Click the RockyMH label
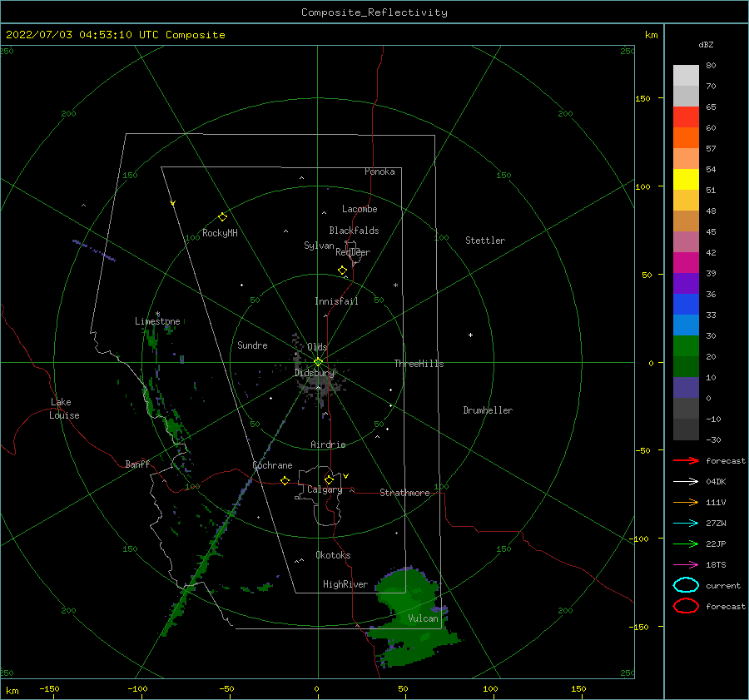Viewport: 749px width, 700px height. point(220,233)
